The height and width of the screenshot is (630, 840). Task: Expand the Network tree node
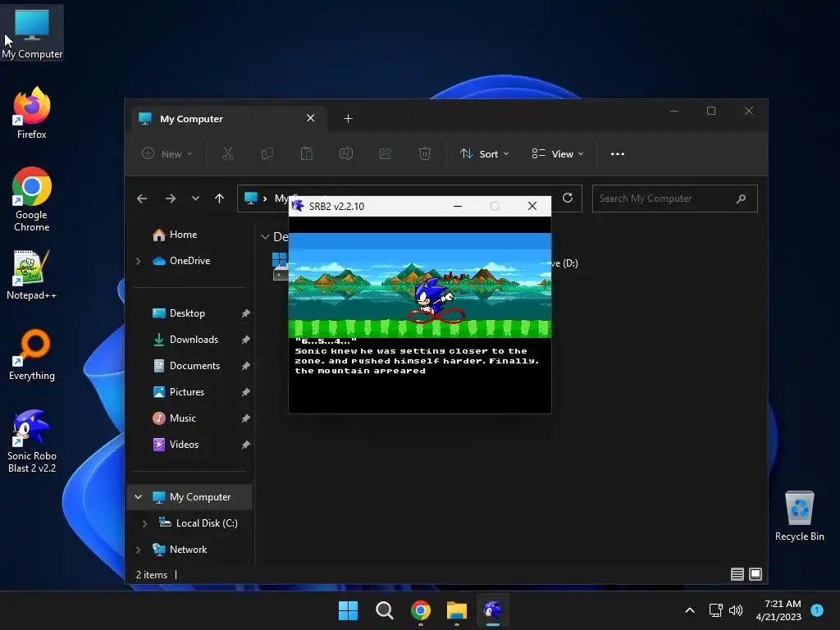click(x=138, y=550)
